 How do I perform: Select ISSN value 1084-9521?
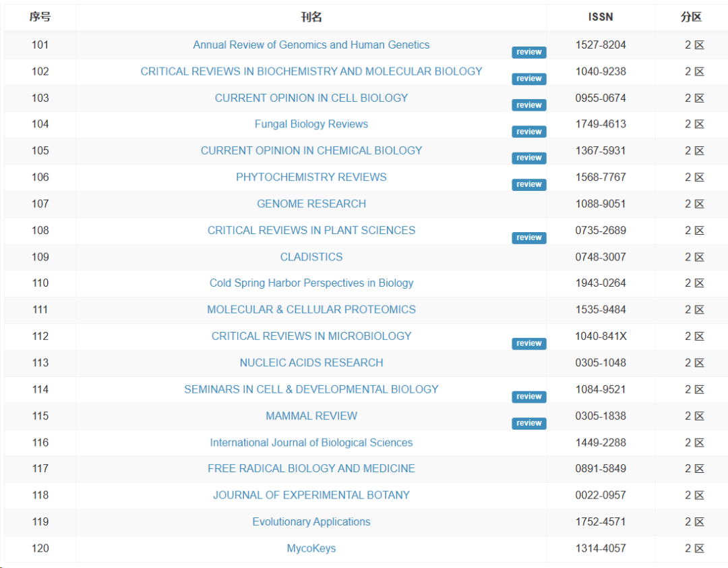[x=601, y=389]
